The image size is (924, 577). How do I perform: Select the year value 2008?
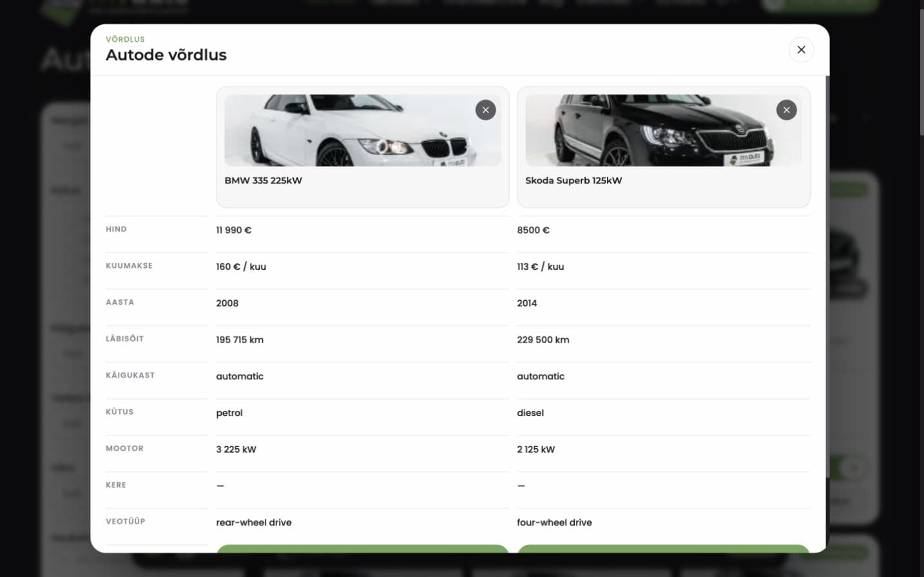(227, 303)
